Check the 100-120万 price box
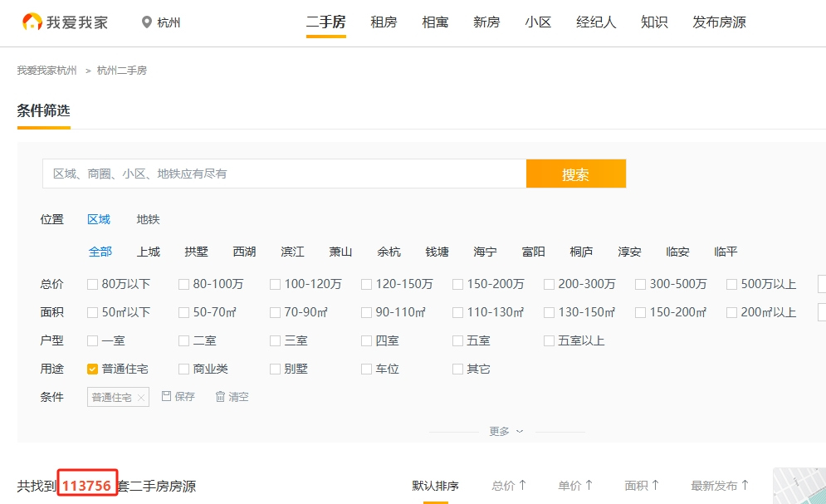Image resolution: width=826 pixels, height=504 pixels. (275, 285)
